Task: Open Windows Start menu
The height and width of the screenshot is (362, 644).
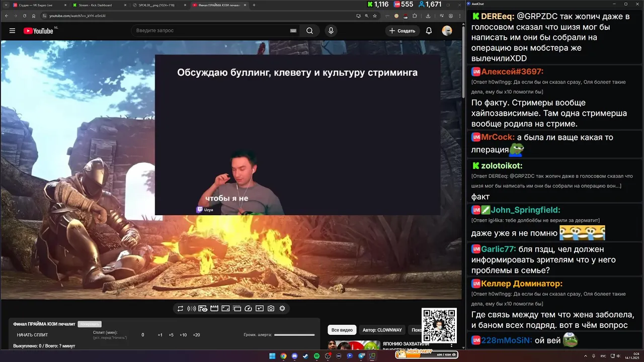Action: (272, 356)
